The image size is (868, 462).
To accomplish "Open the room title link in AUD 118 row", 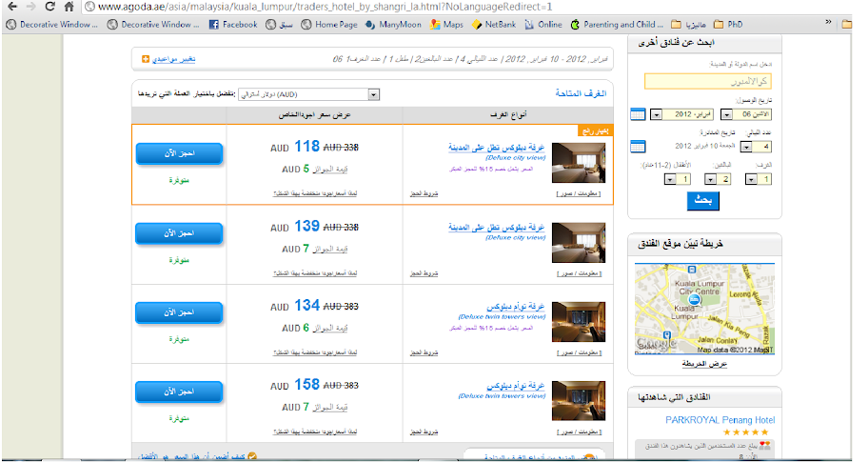I will tap(497, 148).
